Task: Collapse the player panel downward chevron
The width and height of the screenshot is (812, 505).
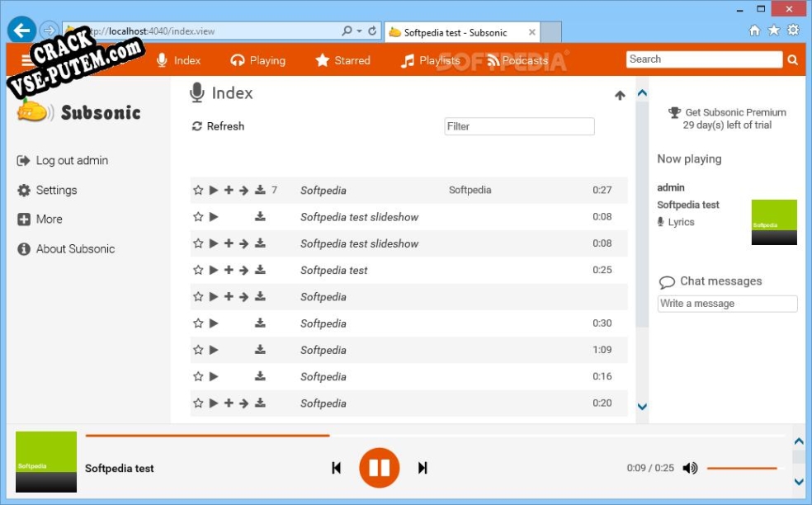Action: click(799, 482)
